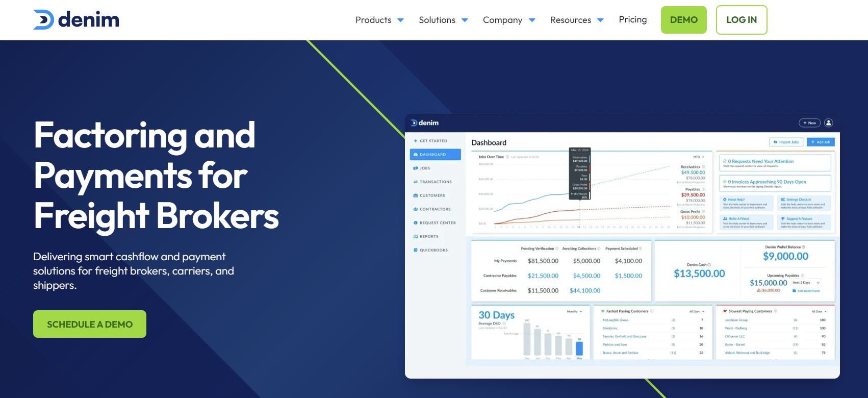Click the $21,500.00 Contractor Payables amount
Screen dimensions: 868x398
point(543,276)
